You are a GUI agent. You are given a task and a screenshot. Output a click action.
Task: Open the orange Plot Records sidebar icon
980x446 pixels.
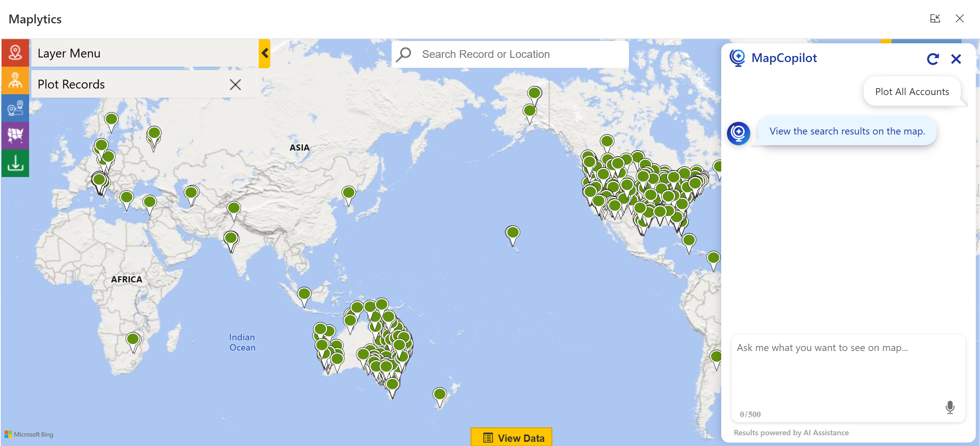click(15, 80)
